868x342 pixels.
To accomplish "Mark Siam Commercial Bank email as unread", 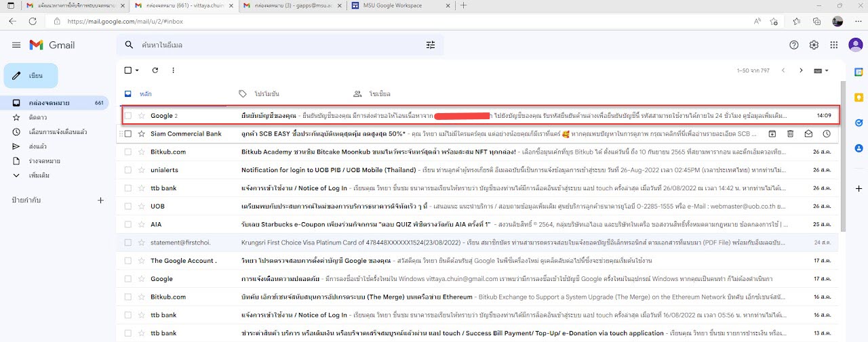I will 808,133.
